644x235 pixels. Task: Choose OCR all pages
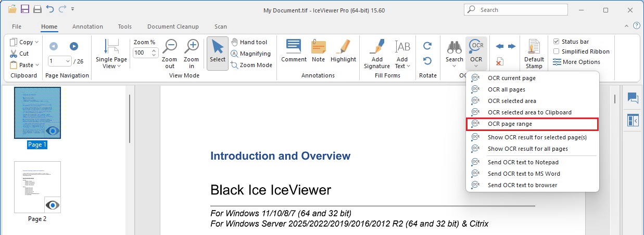[533, 89]
